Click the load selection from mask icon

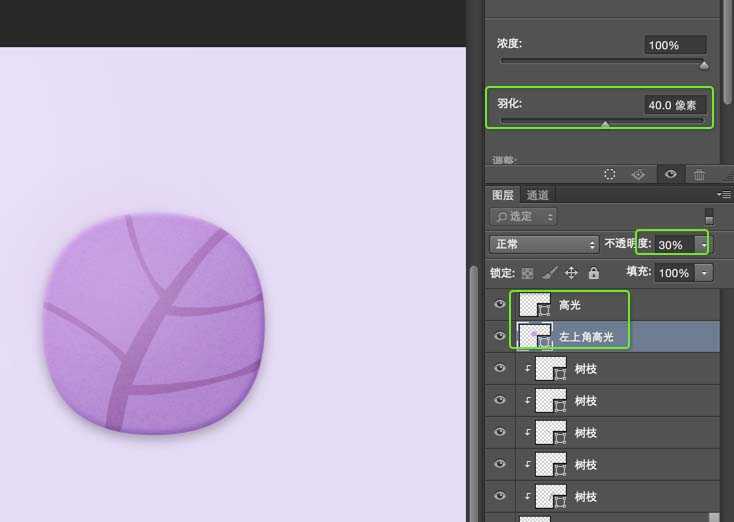609,174
